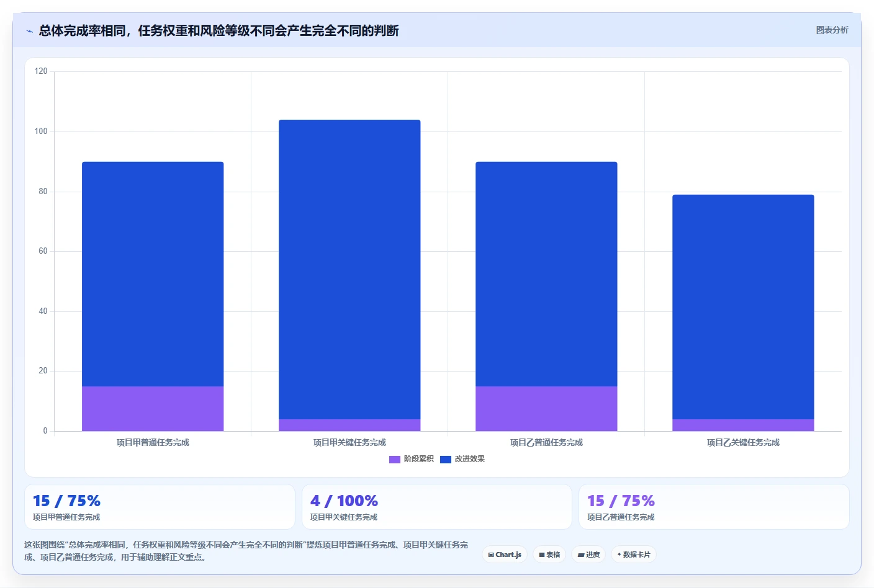
Task: Click the 120 y-axis tick label
Action: pos(41,71)
